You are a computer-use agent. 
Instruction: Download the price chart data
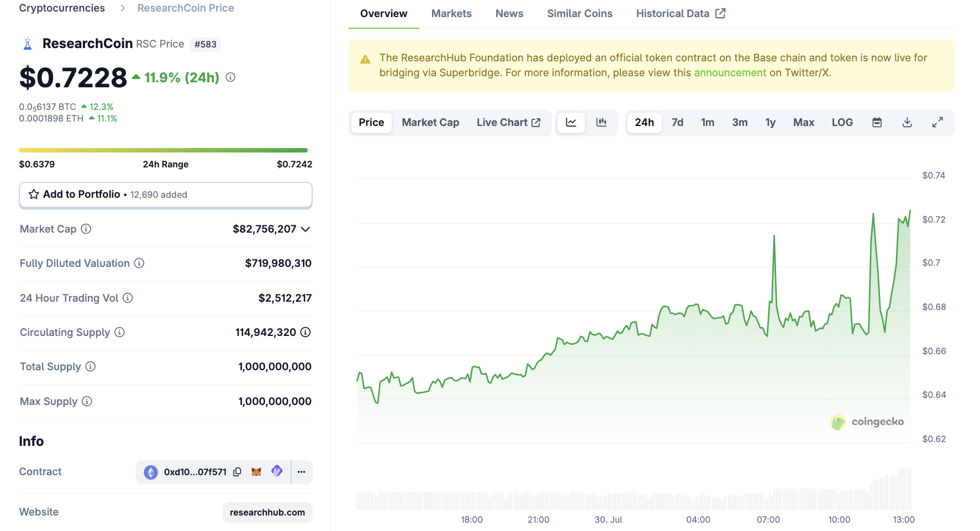click(x=907, y=123)
